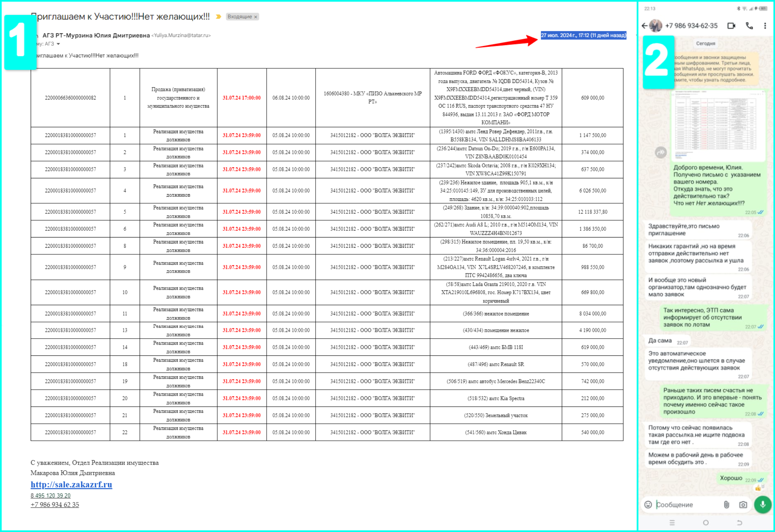Record a voice message with the microphone
The image size is (775, 532).
(763, 505)
